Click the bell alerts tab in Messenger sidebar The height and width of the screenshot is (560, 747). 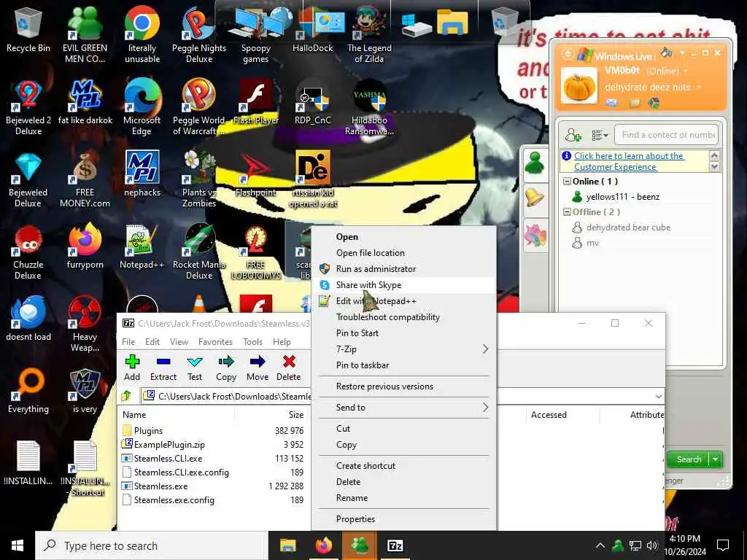535,197
